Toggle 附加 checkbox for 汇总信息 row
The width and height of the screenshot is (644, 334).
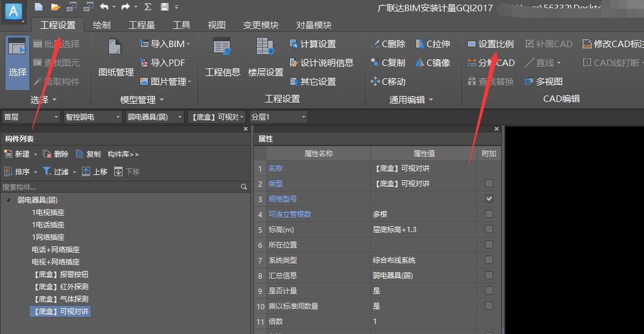tap(489, 275)
